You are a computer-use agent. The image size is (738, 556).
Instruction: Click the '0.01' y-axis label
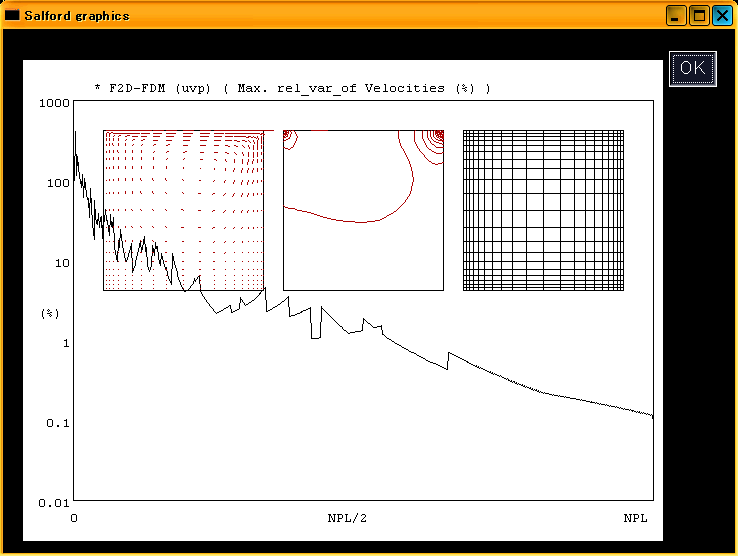pyautogui.click(x=54, y=503)
